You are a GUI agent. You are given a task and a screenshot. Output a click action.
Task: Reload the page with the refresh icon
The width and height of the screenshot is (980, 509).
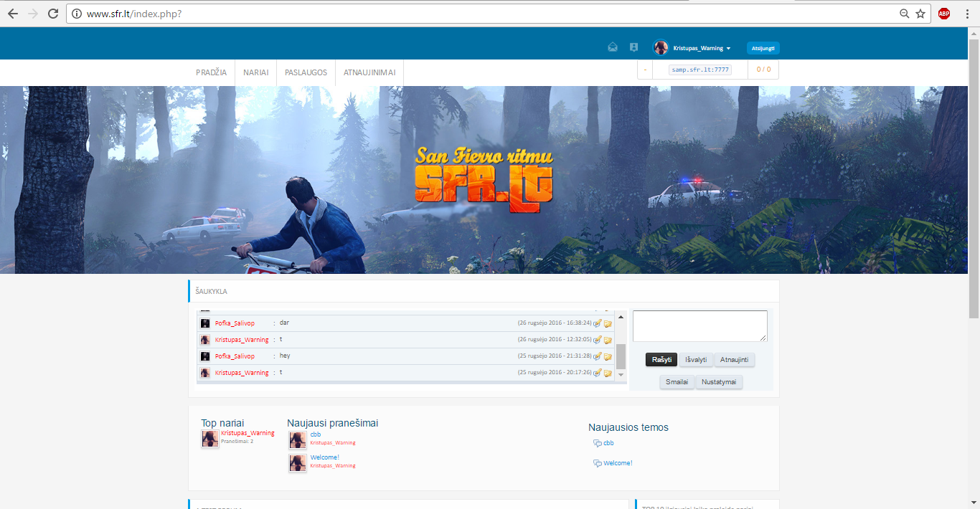click(x=53, y=14)
